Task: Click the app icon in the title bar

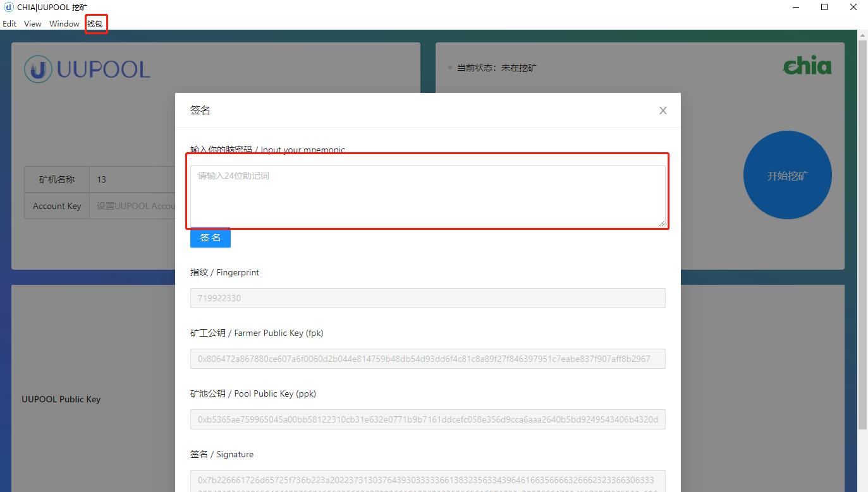Action: 8,7
